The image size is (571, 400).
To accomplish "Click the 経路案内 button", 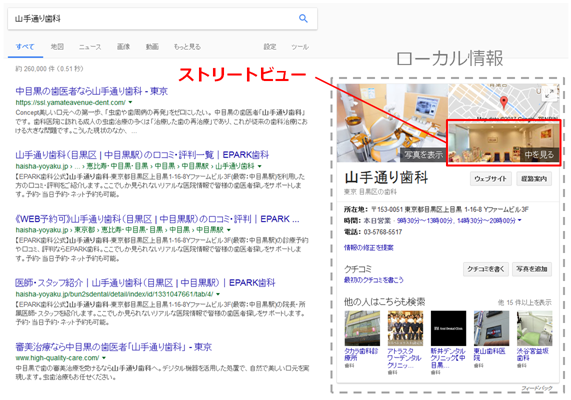I will pyautogui.click(x=534, y=179).
